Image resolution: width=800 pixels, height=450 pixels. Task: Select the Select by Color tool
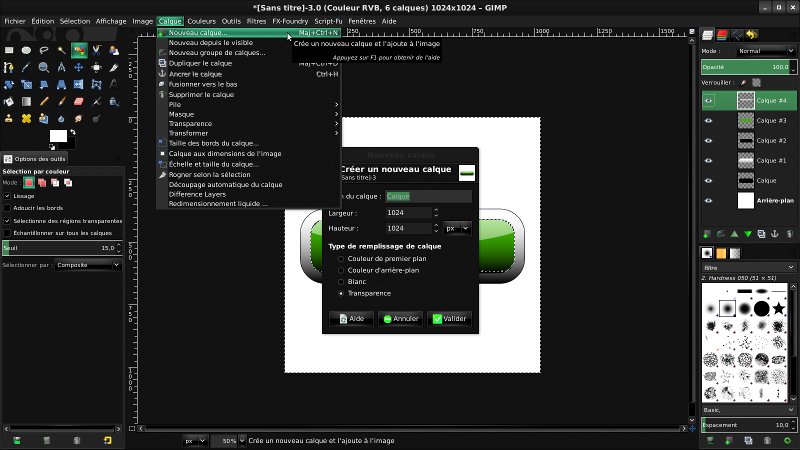tap(79, 50)
